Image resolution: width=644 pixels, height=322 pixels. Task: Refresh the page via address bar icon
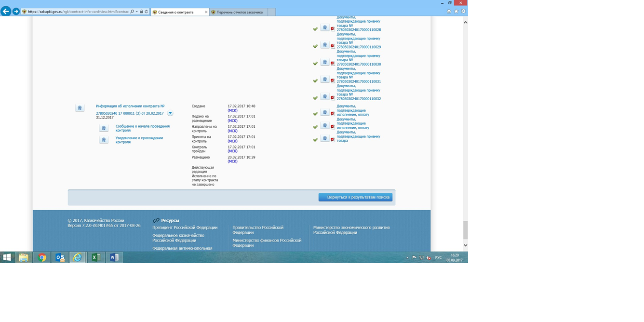[x=146, y=12]
